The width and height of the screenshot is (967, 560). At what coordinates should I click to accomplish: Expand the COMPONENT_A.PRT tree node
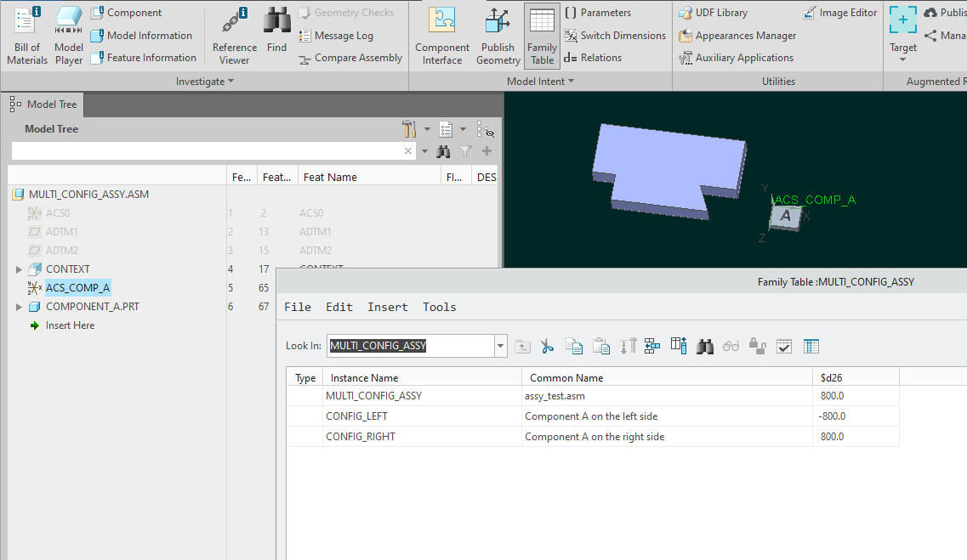coord(20,307)
